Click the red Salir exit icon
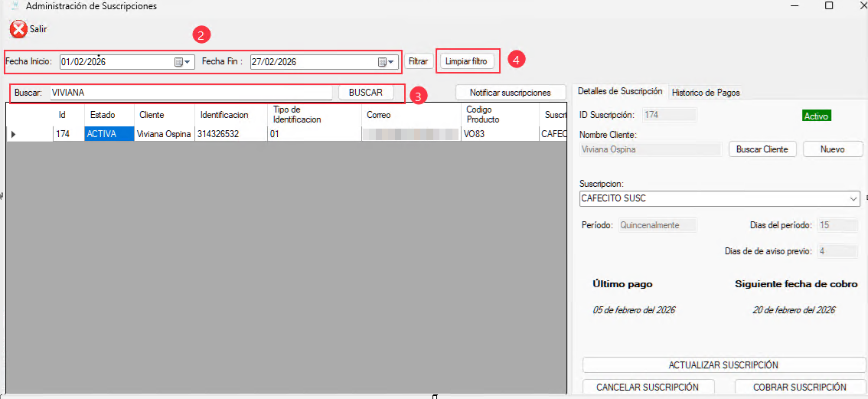Viewport: 868px width, 399px height. (18, 29)
